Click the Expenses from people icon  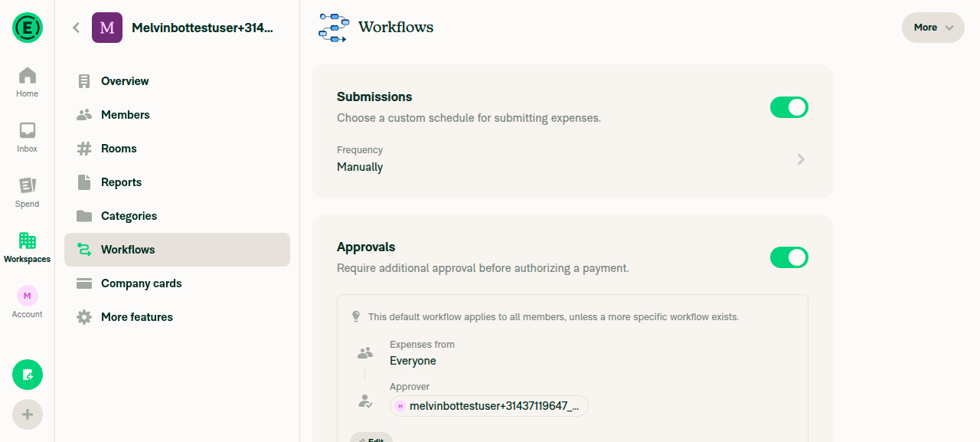[x=365, y=353]
